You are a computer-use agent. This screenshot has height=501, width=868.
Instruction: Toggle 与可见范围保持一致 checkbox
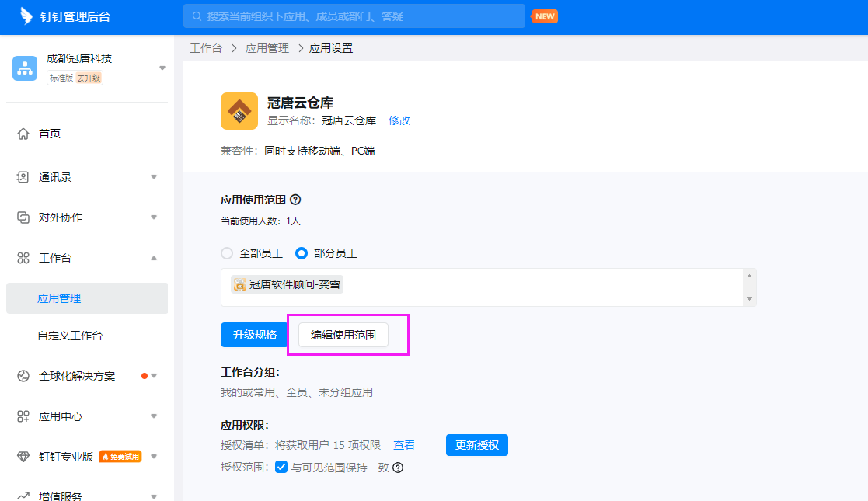[x=281, y=468]
